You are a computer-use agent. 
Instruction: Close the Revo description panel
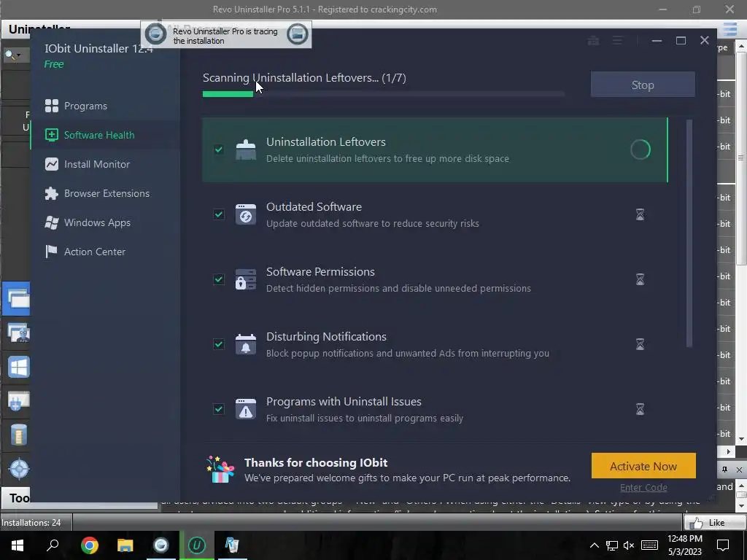(739, 470)
